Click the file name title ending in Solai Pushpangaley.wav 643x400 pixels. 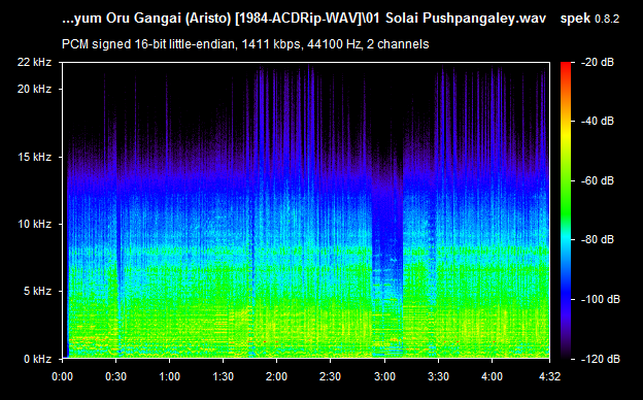[x=304, y=19]
